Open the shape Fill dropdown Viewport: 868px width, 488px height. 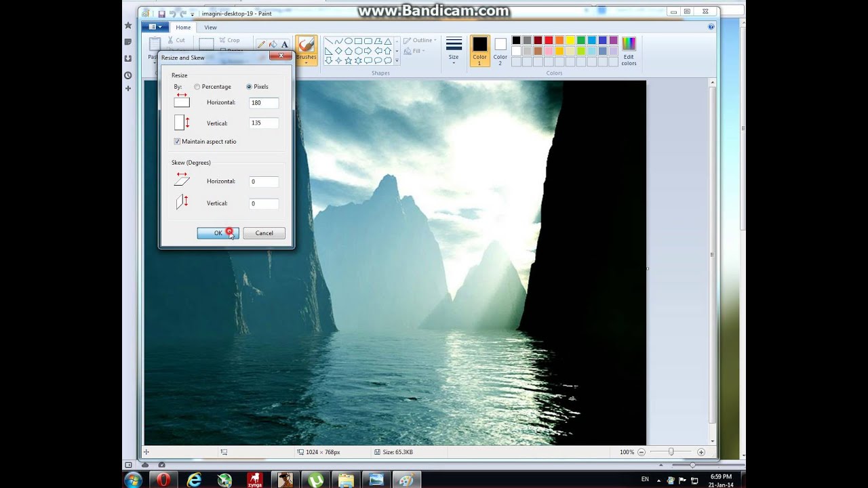[414, 51]
